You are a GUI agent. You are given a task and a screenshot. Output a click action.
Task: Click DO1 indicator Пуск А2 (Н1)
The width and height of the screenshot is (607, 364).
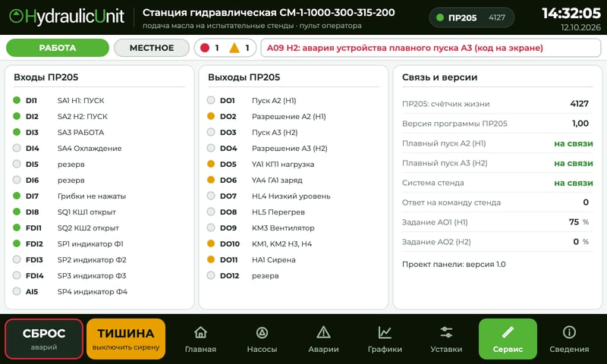pyautogui.click(x=211, y=100)
